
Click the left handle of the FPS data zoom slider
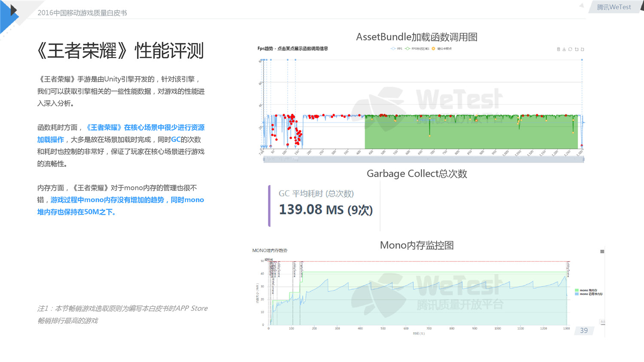[264, 159]
